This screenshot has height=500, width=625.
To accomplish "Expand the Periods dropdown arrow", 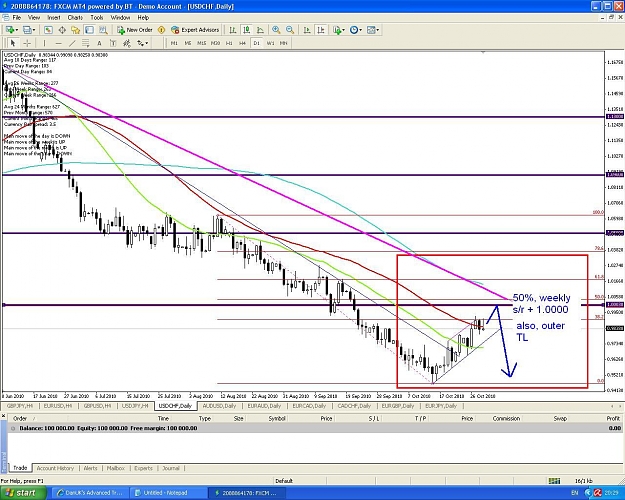I will pyautogui.click(x=360, y=30).
